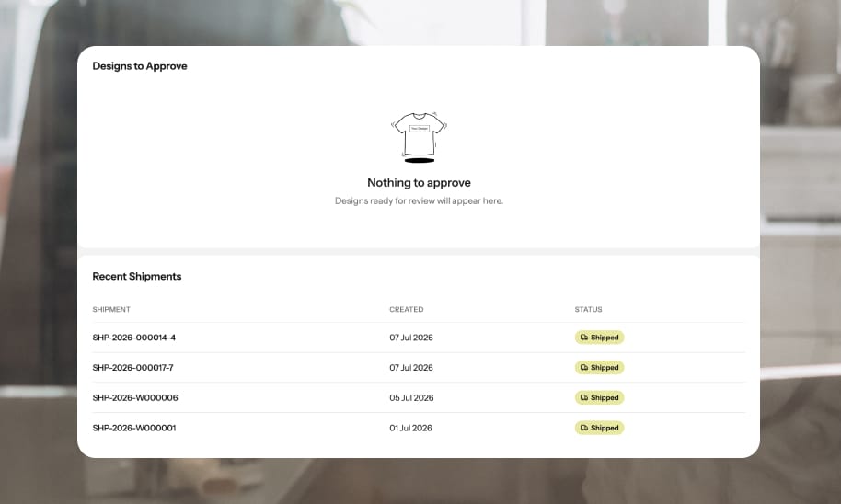View shipment SHP-2026-W000001
The height and width of the screenshot is (504, 841).
point(134,428)
